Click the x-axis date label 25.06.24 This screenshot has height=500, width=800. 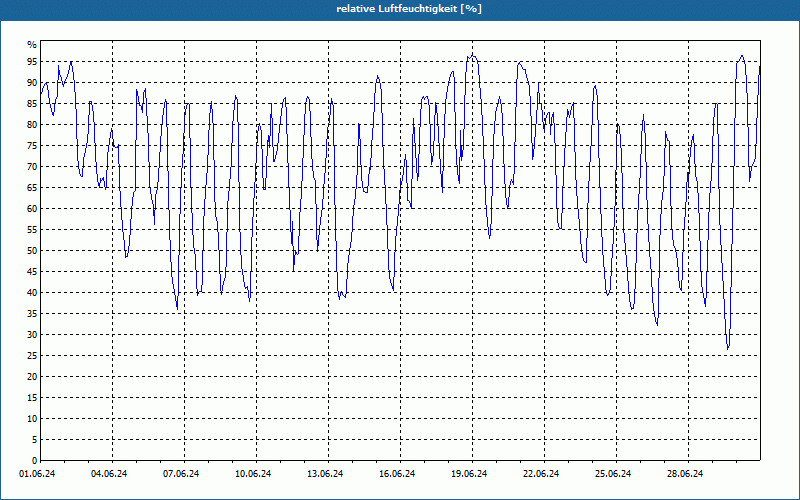tap(613, 474)
